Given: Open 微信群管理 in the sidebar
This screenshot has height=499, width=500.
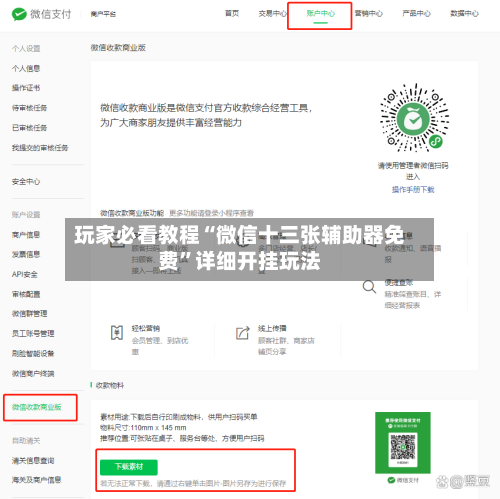Looking at the screenshot, I should click(x=29, y=314).
